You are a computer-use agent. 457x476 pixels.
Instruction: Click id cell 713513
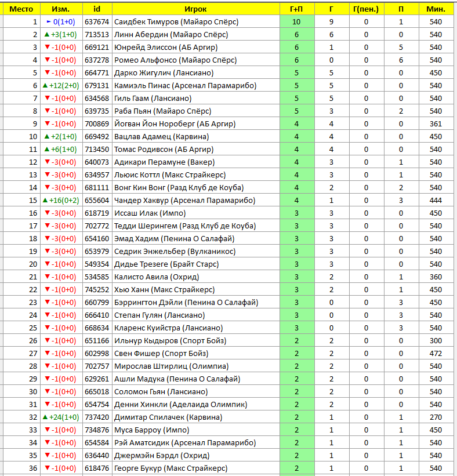pos(97,35)
